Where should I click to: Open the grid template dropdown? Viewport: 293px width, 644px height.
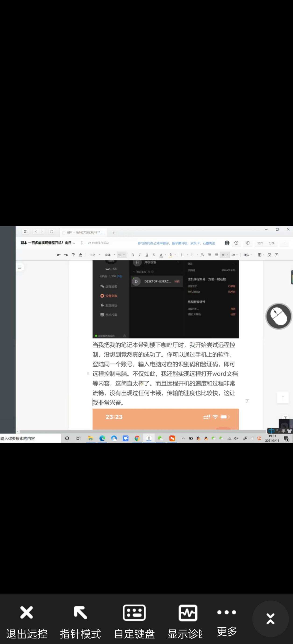261,255
